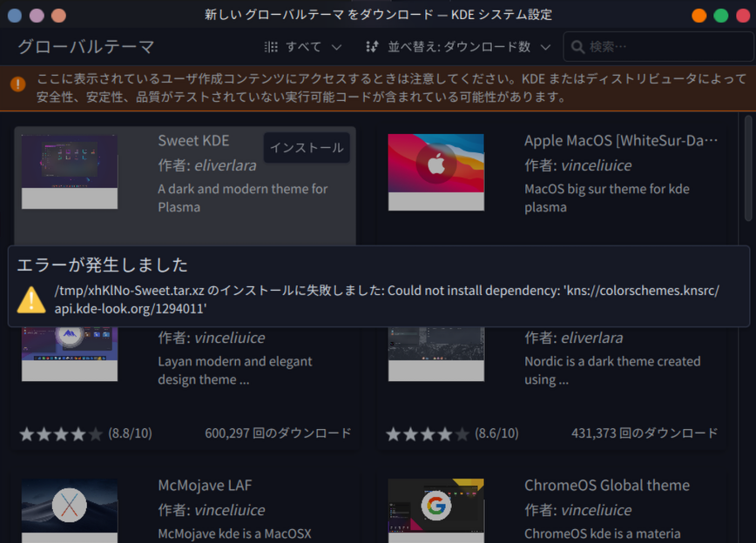
Task: Click '600,297 回のダウンロード' text
Action: 278,433
